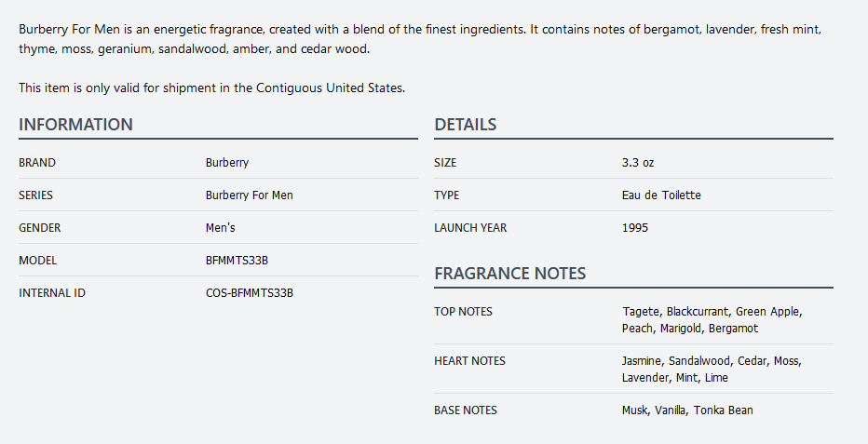
Task: Click the Burberry For Men series value
Action: [x=249, y=195]
